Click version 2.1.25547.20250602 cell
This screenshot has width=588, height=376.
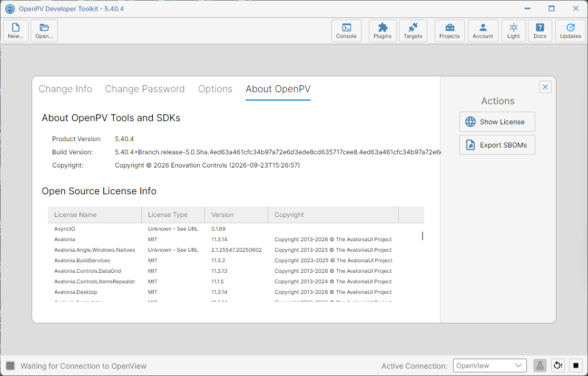tap(237, 250)
